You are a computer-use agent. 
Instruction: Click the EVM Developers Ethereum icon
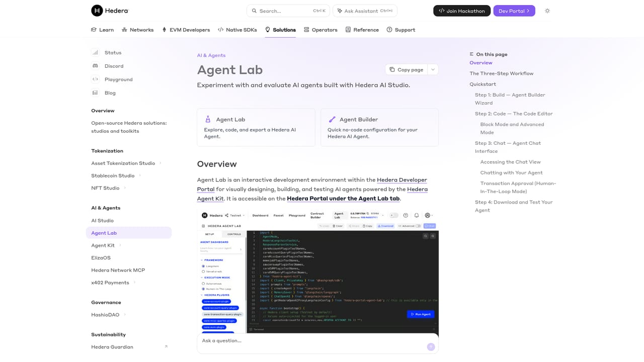164,30
